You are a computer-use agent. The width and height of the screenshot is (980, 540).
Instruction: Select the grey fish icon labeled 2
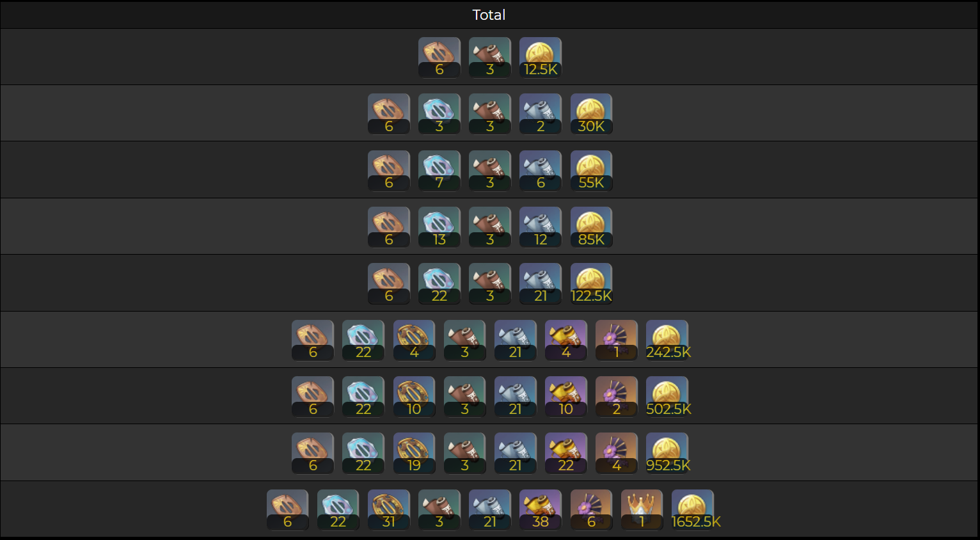coord(541,114)
